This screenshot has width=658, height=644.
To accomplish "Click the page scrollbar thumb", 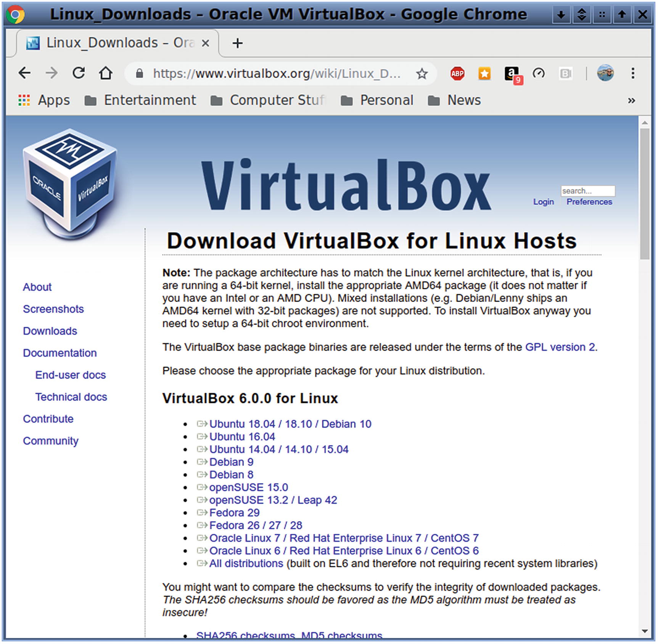I will point(645,194).
